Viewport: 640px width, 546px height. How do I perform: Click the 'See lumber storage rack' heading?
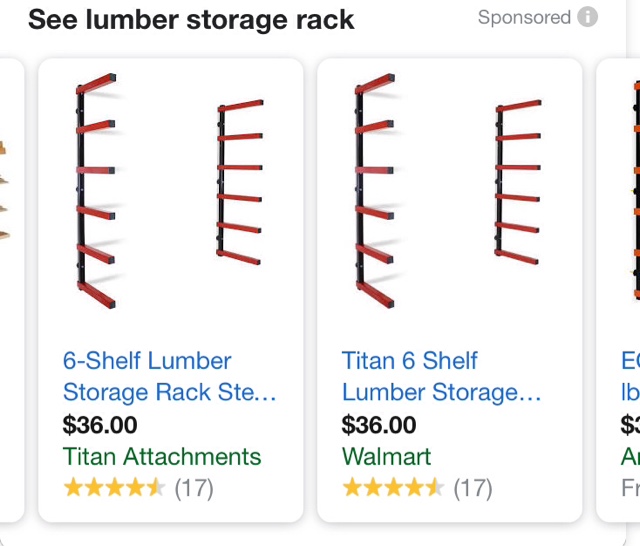pyautogui.click(x=191, y=20)
